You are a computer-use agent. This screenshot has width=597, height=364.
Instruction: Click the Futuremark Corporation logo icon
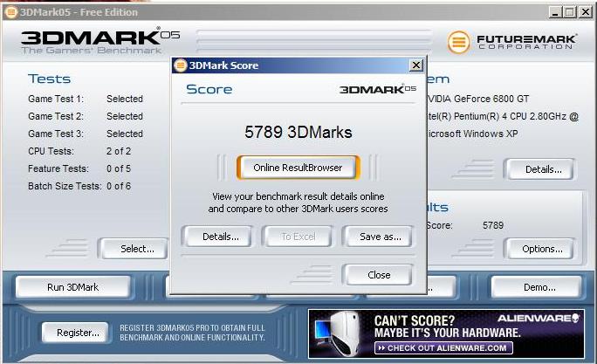click(458, 42)
